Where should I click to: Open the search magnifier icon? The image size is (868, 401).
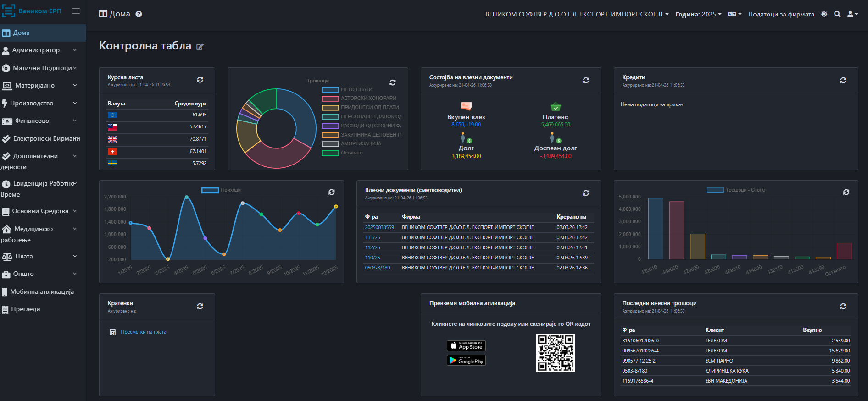(x=837, y=14)
